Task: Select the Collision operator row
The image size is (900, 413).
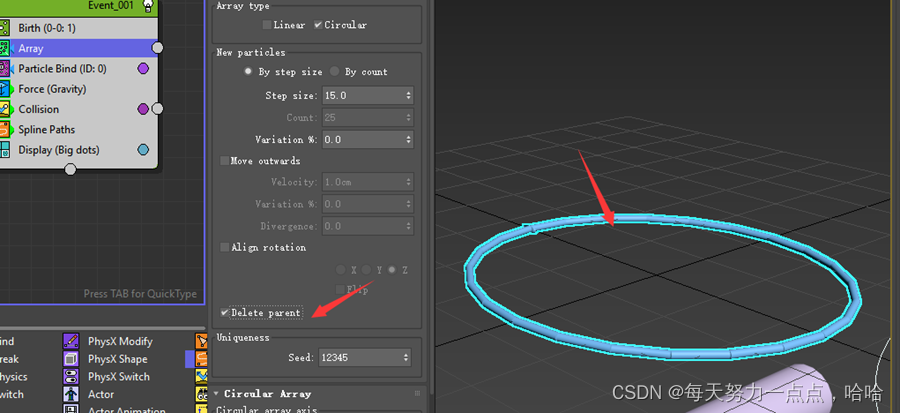Action: point(79,109)
